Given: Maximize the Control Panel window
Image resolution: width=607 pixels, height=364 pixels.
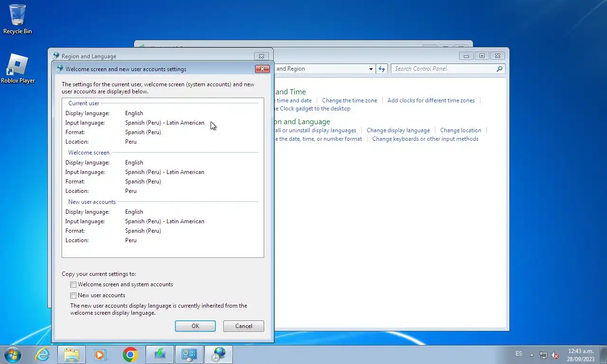Looking at the screenshot, I should 482,55.
